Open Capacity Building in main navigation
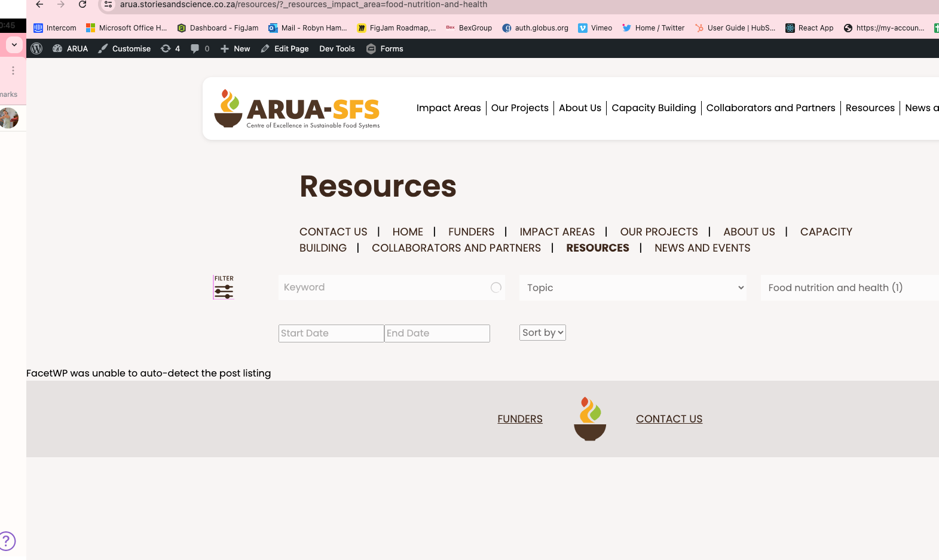The height and width of the screenshot is (560, 939). click(x=653, y=108)
